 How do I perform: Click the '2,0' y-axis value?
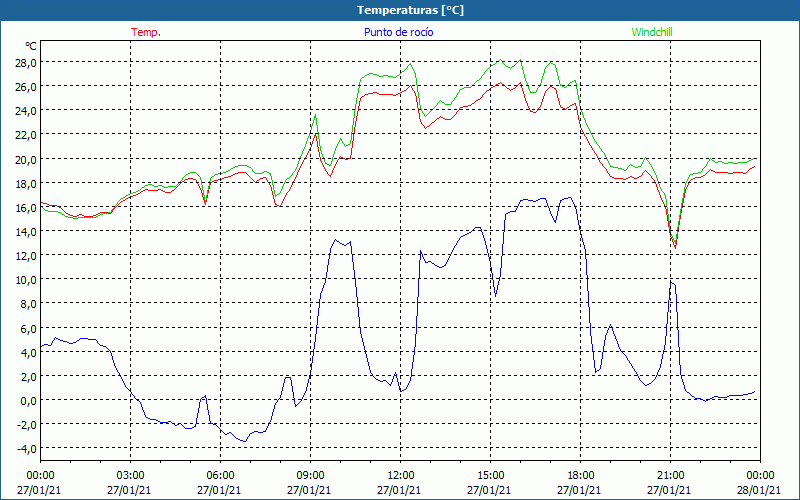click(x=28, y=377)
